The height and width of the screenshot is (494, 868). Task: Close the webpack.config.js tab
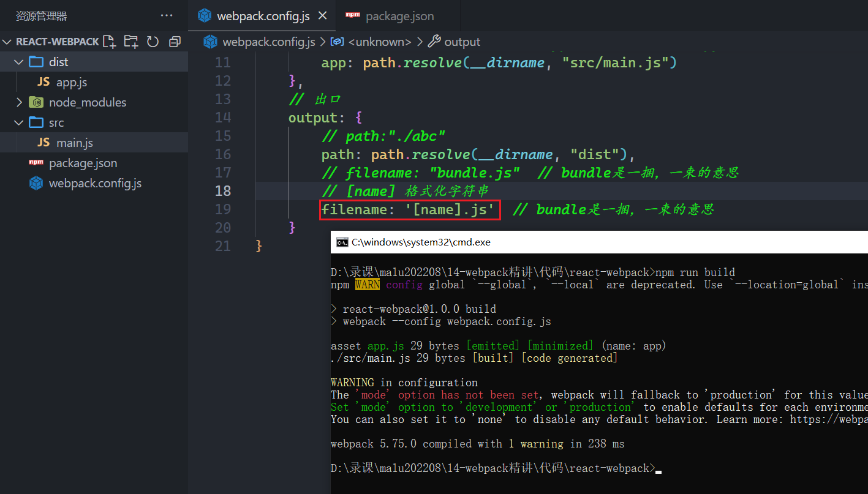tap(323, 16)
